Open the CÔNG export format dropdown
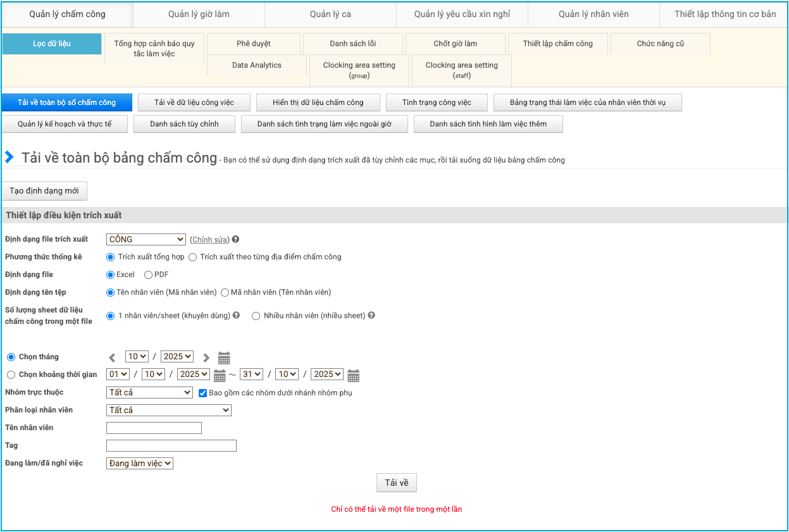This screenshot has width=789, height=532. (146, 240)
